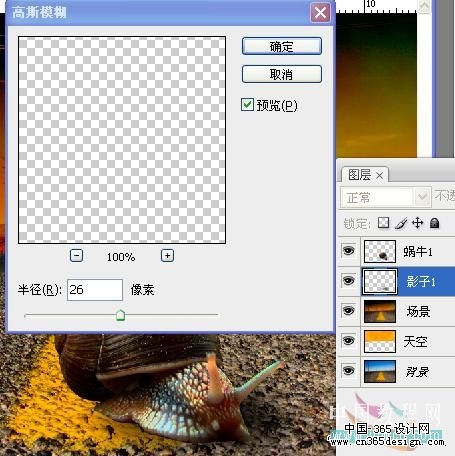Click the 半径 radius slider handle
The height and width of the screenshot is (456, 455).
tap(120, 315)
